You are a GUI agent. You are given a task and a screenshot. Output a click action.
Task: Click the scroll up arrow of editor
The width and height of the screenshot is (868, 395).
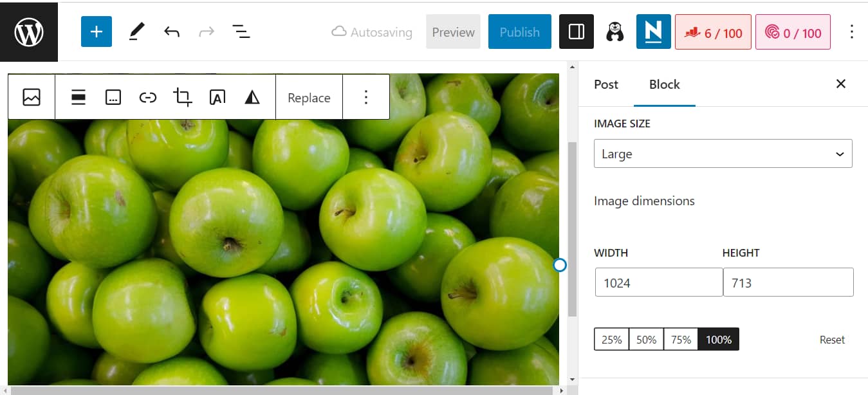point(572,66)
